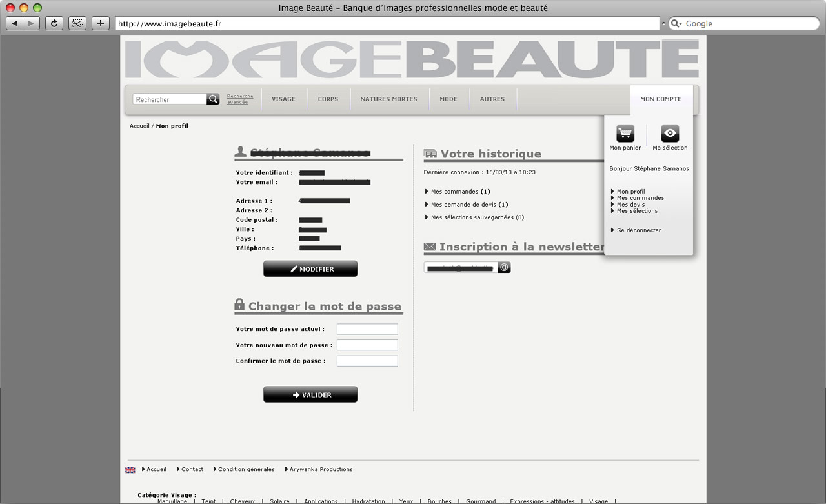
Task: Open the Expressions - attitudes footer link
Action: coord(542,501)
